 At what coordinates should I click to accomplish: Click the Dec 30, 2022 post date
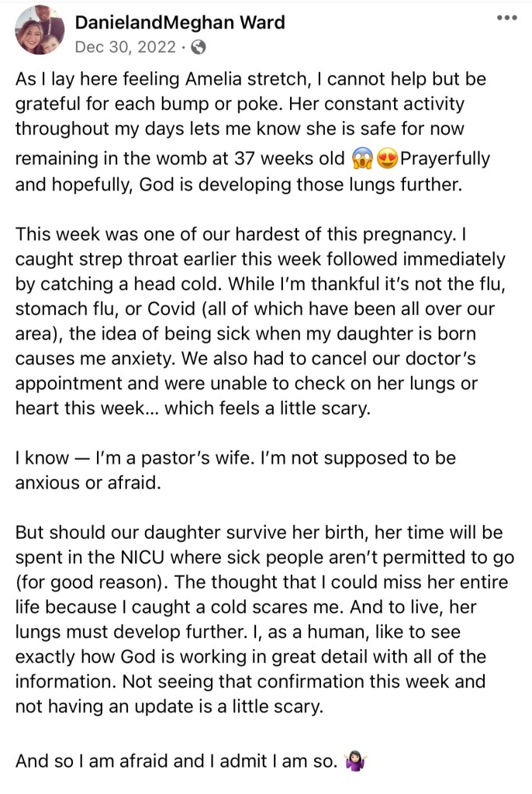126,47
